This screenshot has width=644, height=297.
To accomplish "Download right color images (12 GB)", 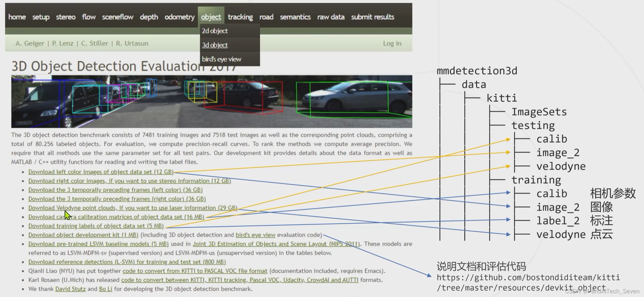I will [130, 181].
